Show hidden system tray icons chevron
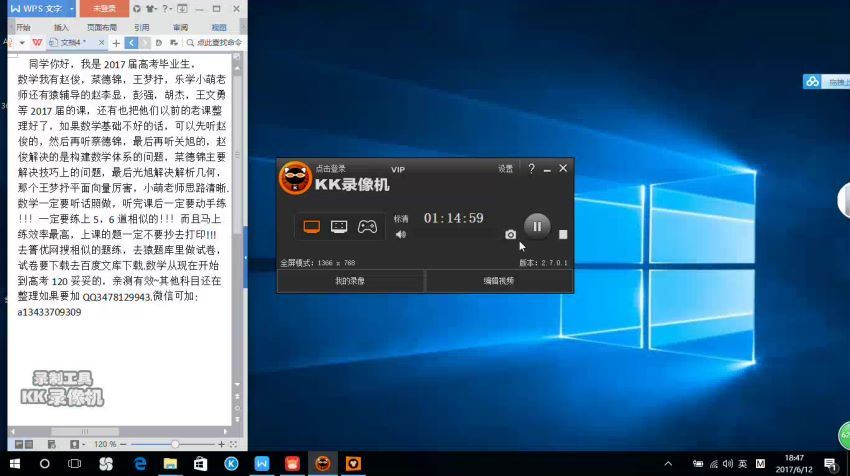This screenshot has height=476, width=850. [x=668, y=464]
